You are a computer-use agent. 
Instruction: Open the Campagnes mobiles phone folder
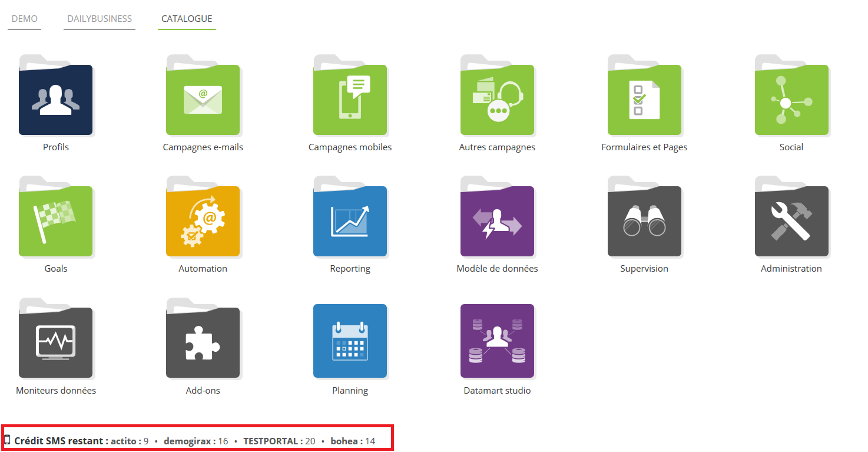click(x=350, y=99)
